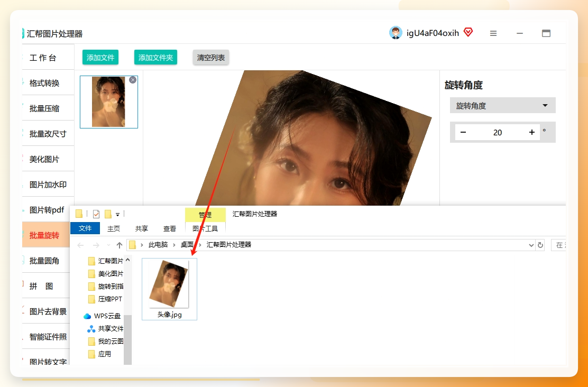The image size is (588, 387).
Task: Open 图片加水印 in the sidebar
Action: tap(48, 185)
